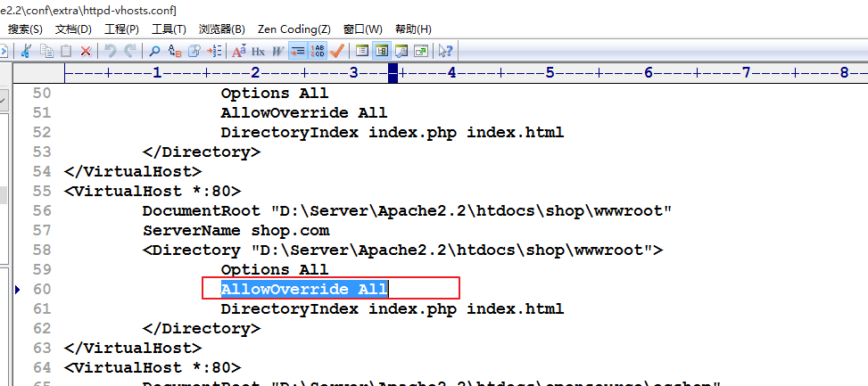Click the Cut scissors icon

tap(26, 51)
